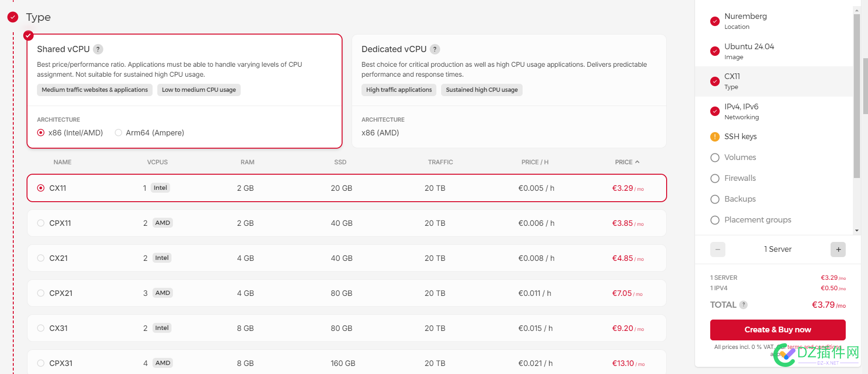Select the CPX21 server radio button
The width and height of the screenshot is (868, 374).
tap(41, 293)
